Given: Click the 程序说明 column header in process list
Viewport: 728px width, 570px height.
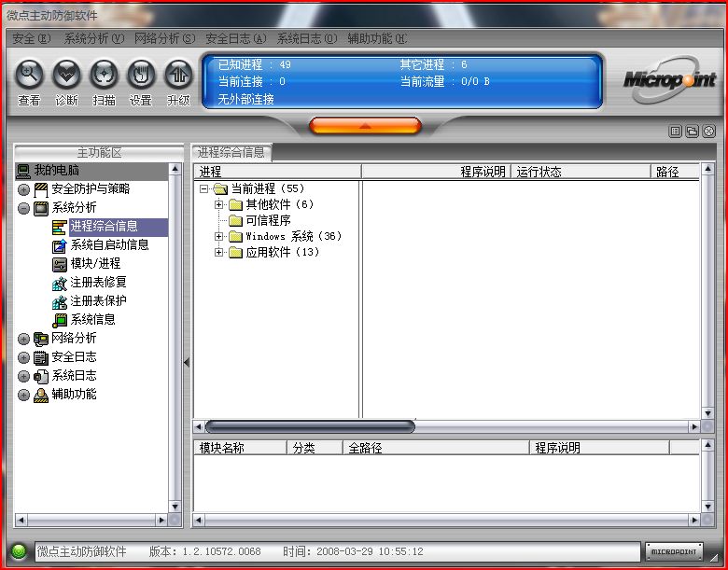Looking at the screenshot, I should pos(436,172).
